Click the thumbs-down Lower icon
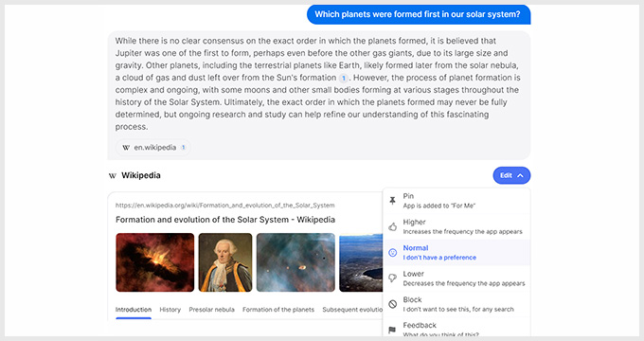Viewport: 644px width, 341px height. pyautogui.click(x=393, y=278)
